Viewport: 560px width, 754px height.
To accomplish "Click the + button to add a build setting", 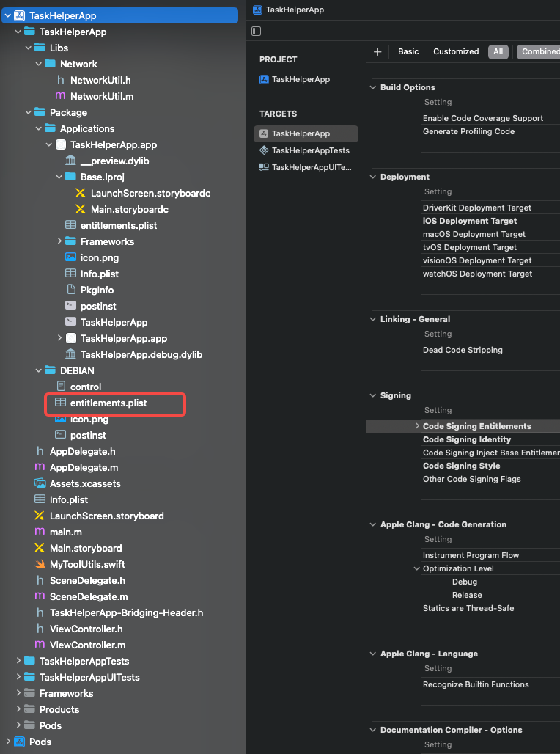I will pos(377,51).
